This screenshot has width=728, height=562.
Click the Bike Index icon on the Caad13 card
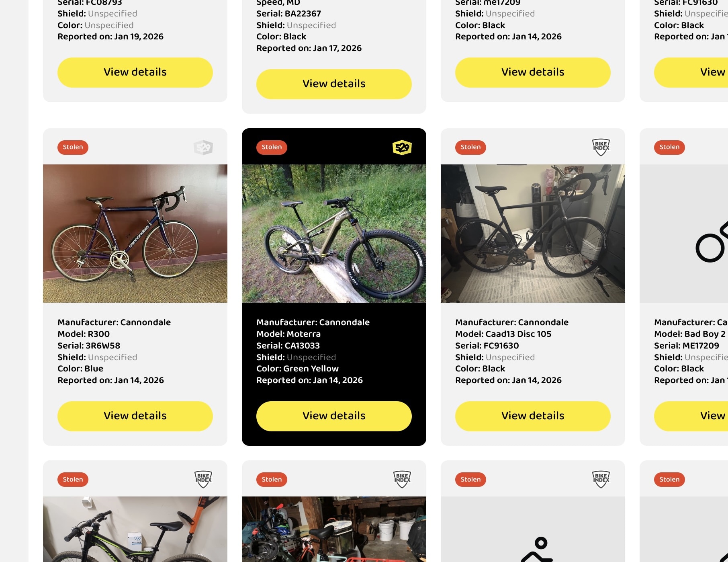(601, 147)
